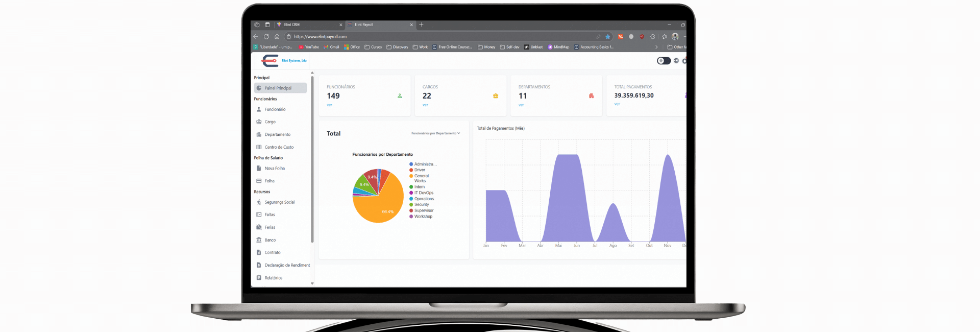Open Funcionário page from sidebar icon
Viewport: 980px width, 332px height.
pyautogui.click(x=259, y=109)
